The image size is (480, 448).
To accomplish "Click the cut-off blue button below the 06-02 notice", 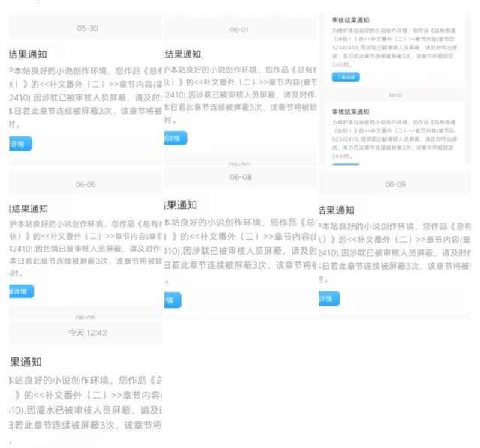I will click(346, 166).
